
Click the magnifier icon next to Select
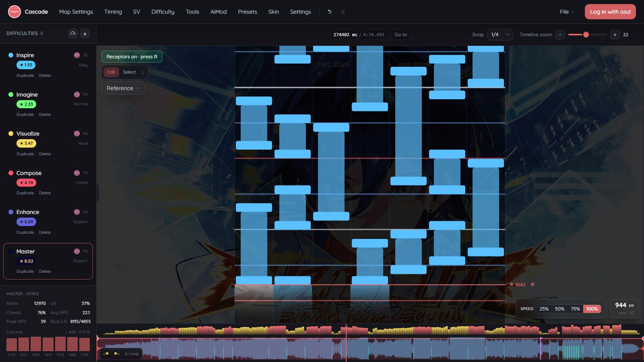coord(142,72)
